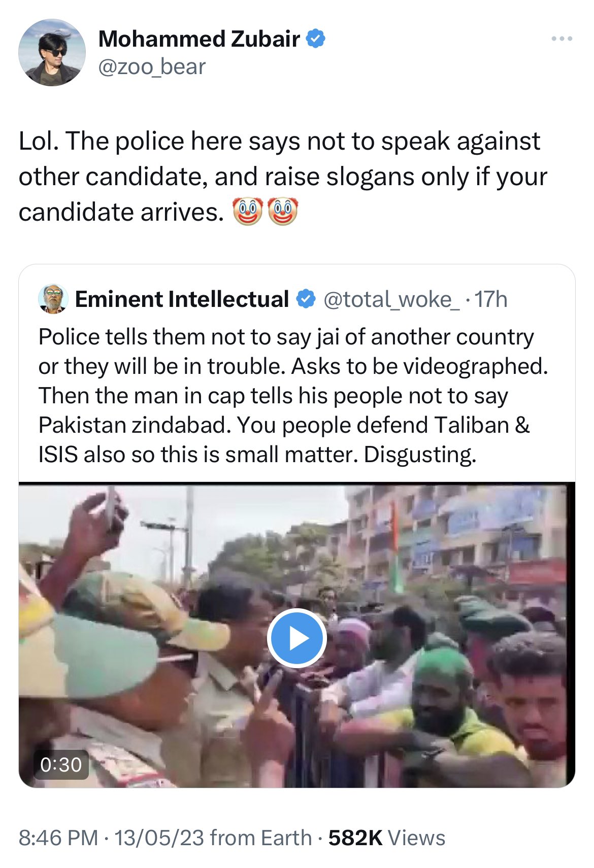
Task: Open the @zoo_bear handle link
Action: tap(152, 67)
